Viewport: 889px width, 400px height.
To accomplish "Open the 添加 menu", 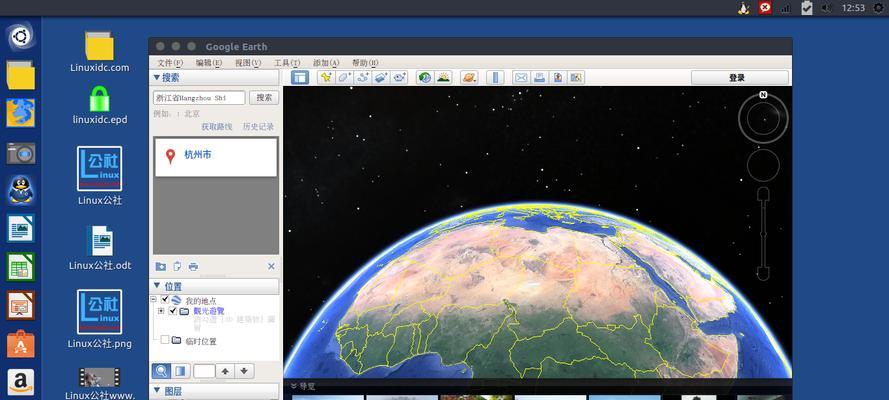I will pos(326,63).
